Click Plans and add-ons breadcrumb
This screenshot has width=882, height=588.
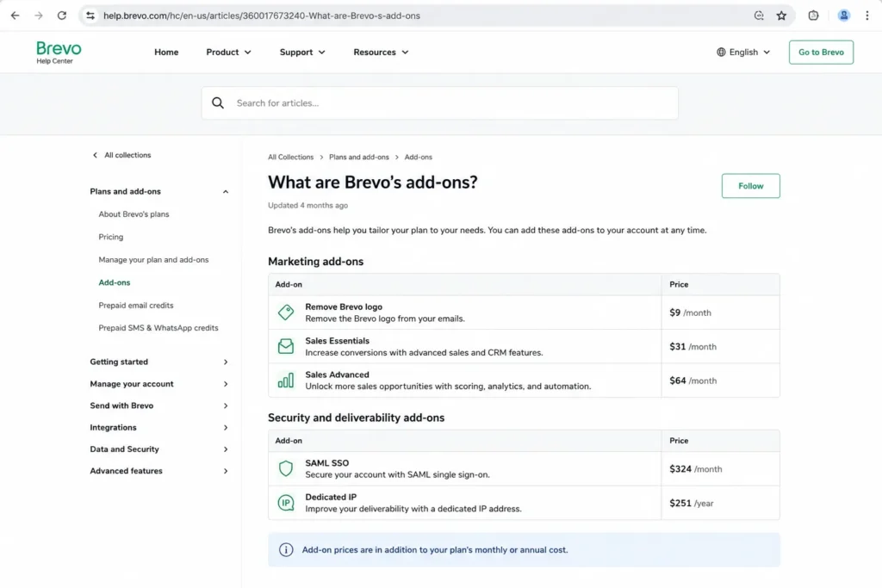click(359, 158)
